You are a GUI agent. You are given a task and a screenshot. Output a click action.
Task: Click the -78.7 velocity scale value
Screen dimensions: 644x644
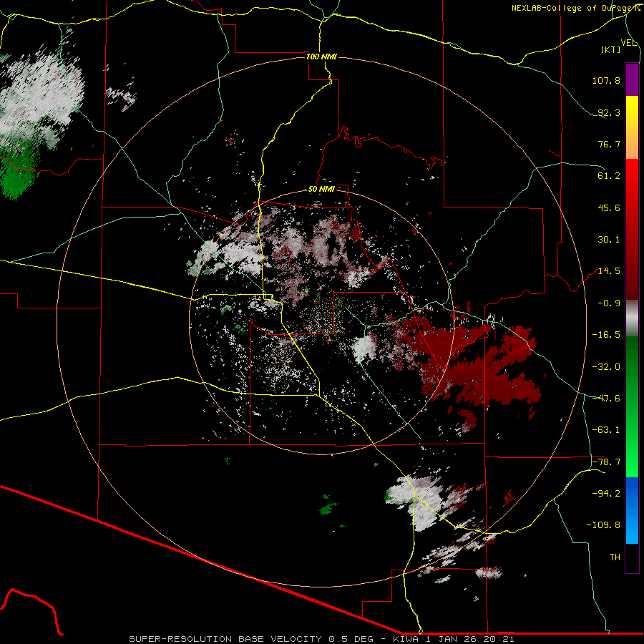click(x=606, y=462)
